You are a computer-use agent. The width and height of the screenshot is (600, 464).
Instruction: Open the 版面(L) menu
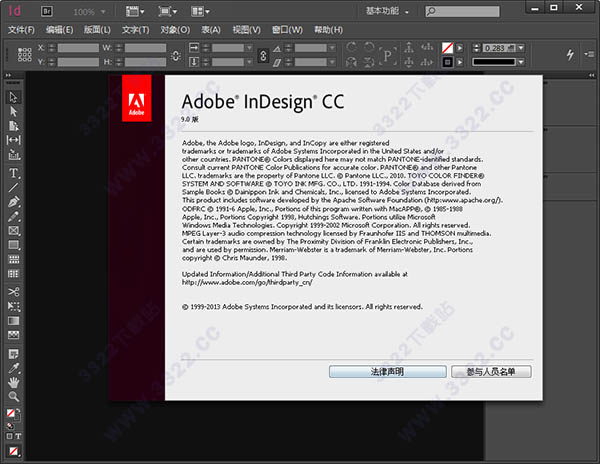pos(97,29)
